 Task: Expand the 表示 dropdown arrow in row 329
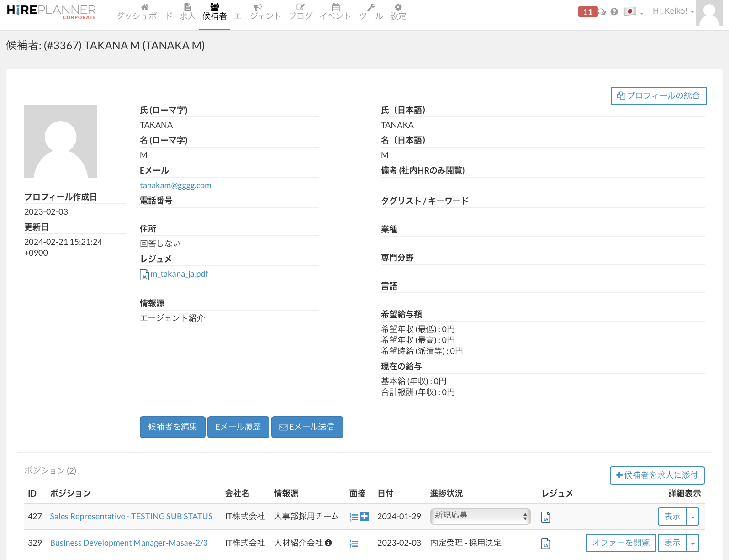coord(693,543)
